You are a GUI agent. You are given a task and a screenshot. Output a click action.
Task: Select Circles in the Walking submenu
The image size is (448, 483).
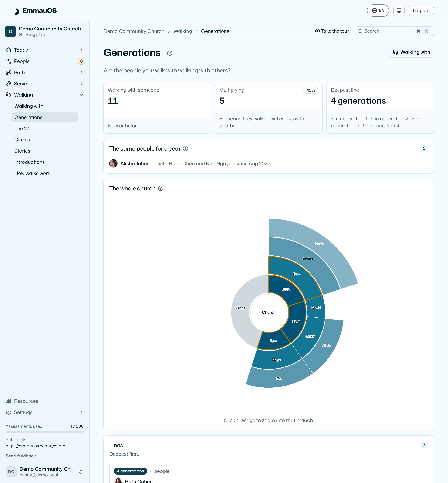tap(22, 140)
